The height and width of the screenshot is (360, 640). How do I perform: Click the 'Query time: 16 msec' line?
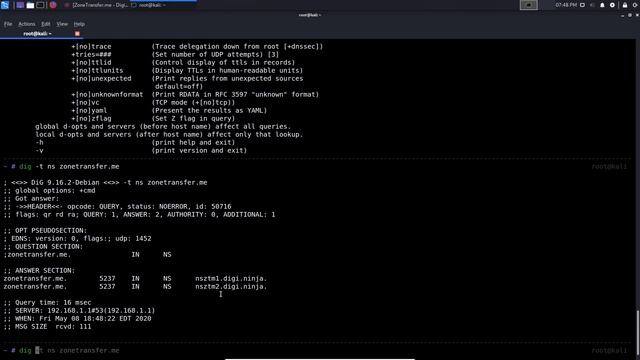pyautogui.click(x=47, y=302)
